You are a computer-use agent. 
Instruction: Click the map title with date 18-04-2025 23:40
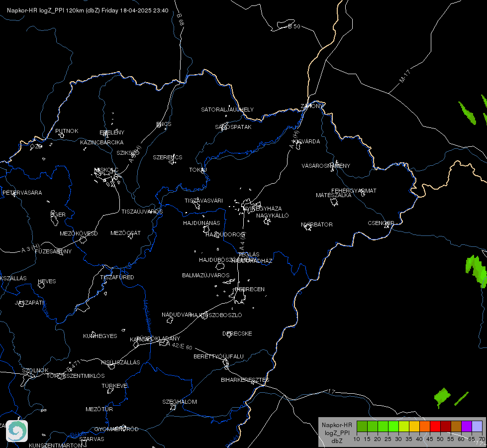88,10
